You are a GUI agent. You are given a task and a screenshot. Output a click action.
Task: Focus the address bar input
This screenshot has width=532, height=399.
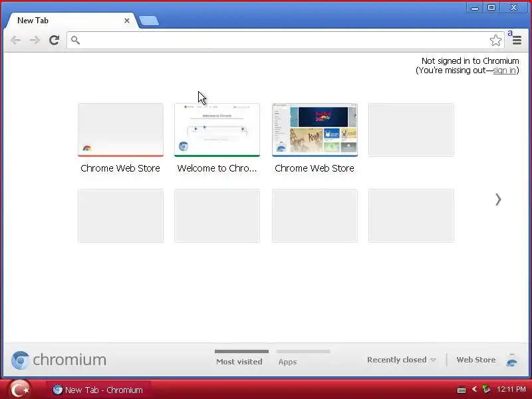[285, 41]
